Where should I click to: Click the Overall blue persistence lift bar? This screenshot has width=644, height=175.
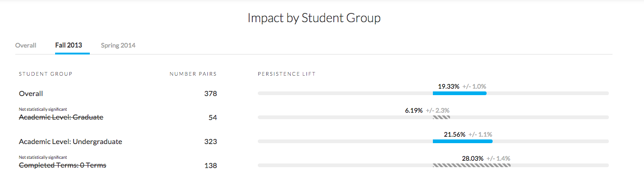coord(459,93)
